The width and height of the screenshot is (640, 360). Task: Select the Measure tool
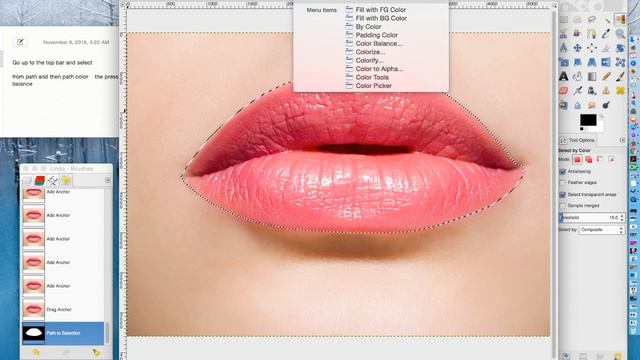coord(564,48)
